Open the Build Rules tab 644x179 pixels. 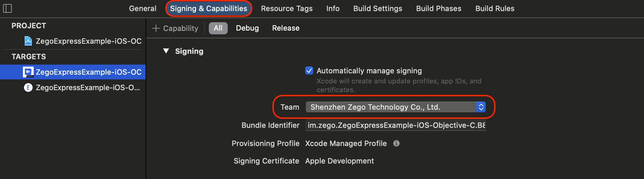point(495,8)
